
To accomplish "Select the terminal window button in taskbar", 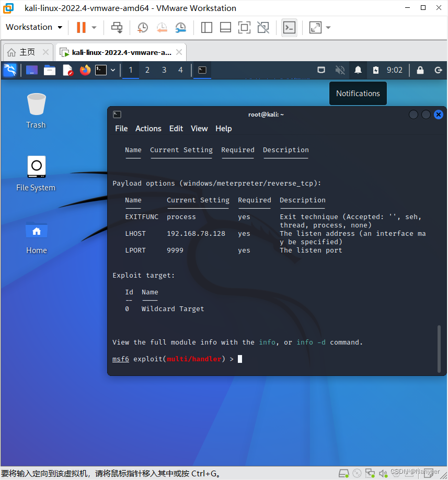I will click(x=202, y=70).
